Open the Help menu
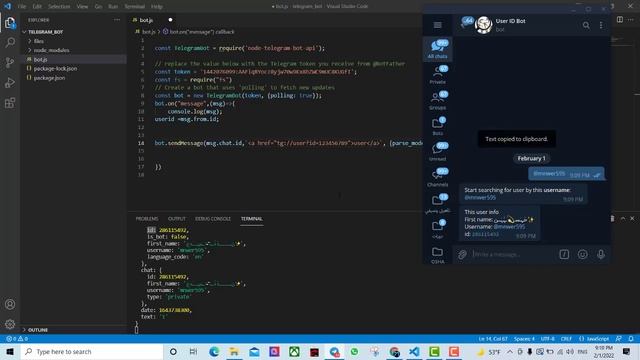 pyautogui.click(x=157, y=7)
